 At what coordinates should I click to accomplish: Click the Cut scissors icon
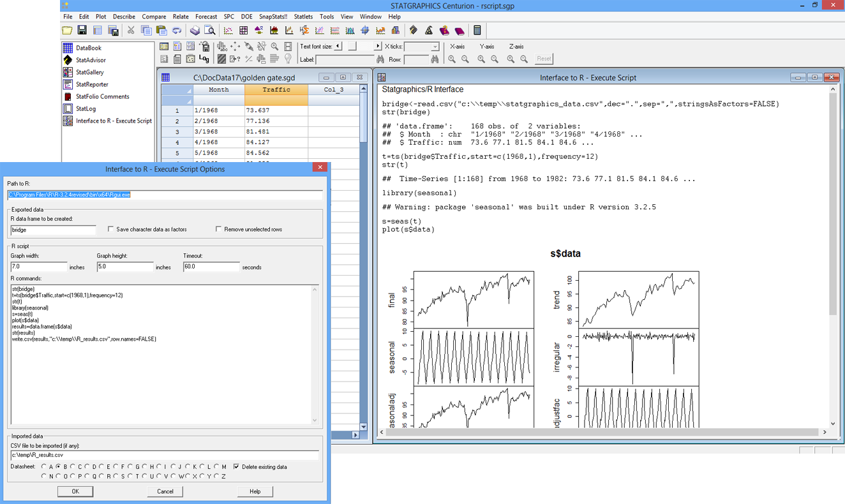[x=131, y=30]
